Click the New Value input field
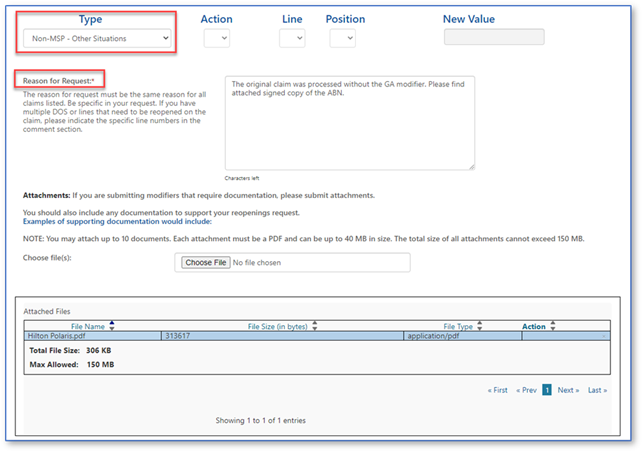Image resolution: width=643 pixels, height=452 pixels. (494, 37)
